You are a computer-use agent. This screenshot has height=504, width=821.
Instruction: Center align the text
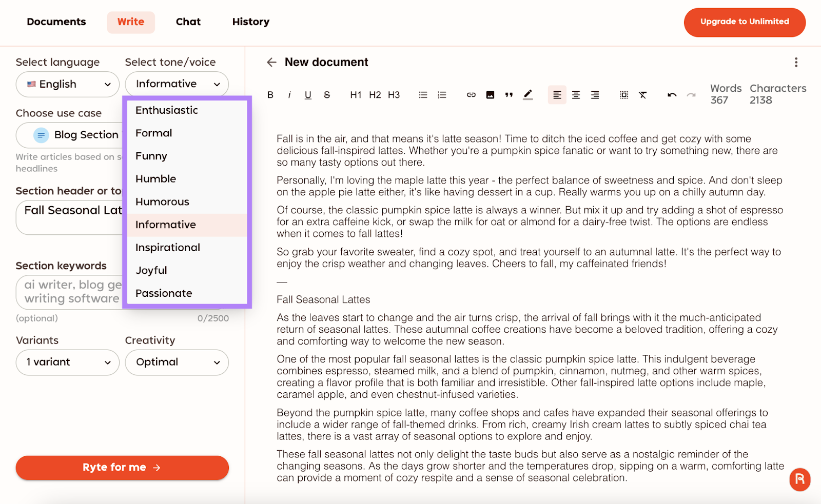pos(576,95)
